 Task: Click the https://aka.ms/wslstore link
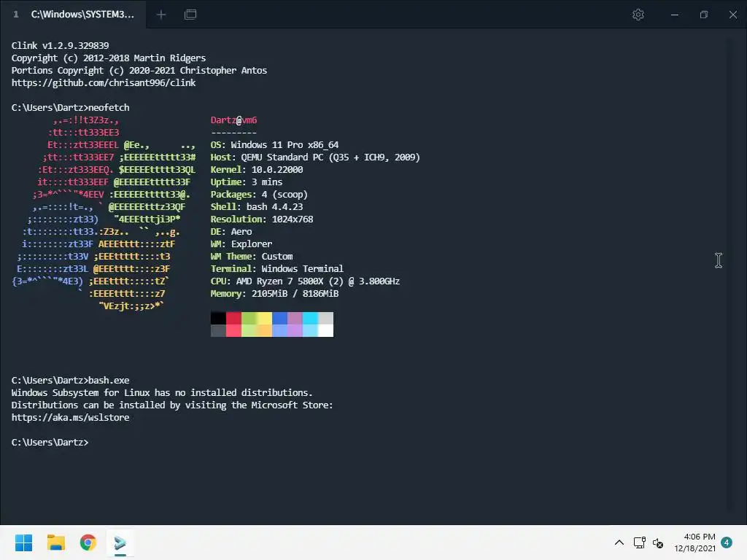click(x=71, y=418)
